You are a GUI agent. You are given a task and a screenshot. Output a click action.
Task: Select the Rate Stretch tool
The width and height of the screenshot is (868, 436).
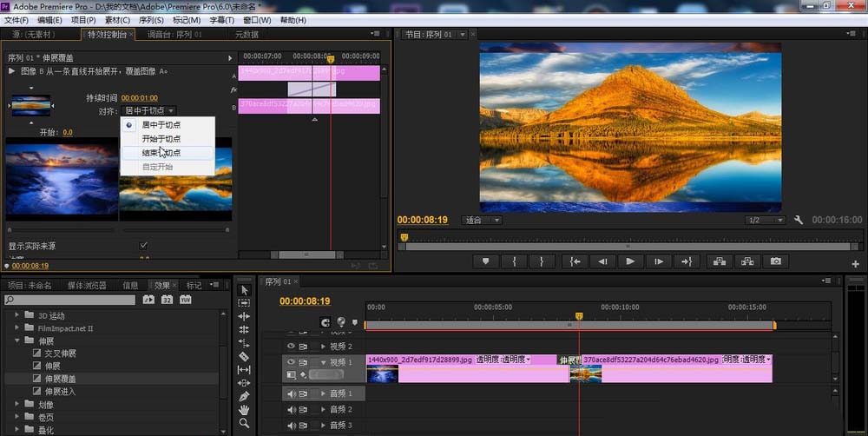[244, 343]
